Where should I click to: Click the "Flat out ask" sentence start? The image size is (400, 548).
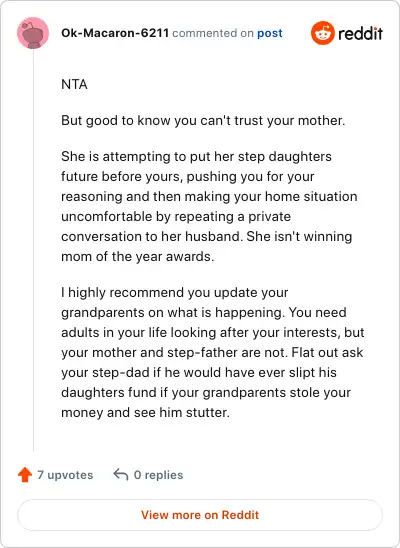click(x=327, y=353)
